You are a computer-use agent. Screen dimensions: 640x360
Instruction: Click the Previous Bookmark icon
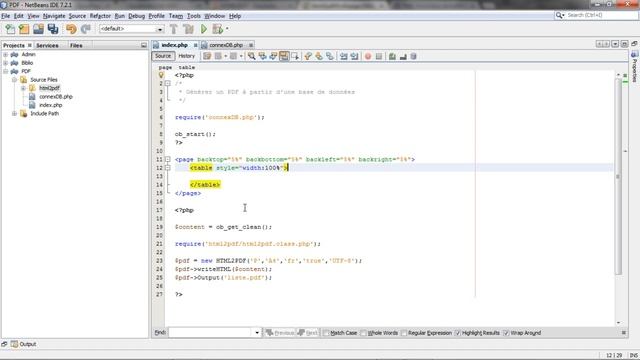tap(308, 56)
